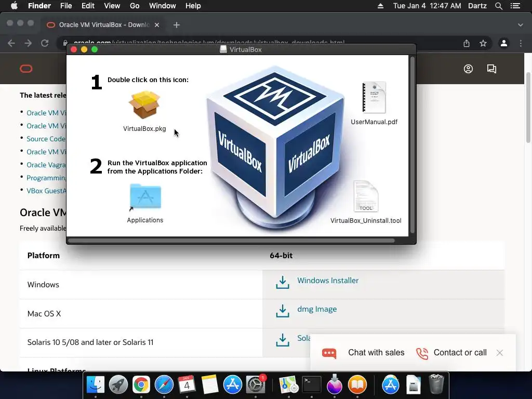This screenshot has width=532, height=399.
Task: Click the dmg Image download icon
Action: pyautogui.click(x=283, y=311)
